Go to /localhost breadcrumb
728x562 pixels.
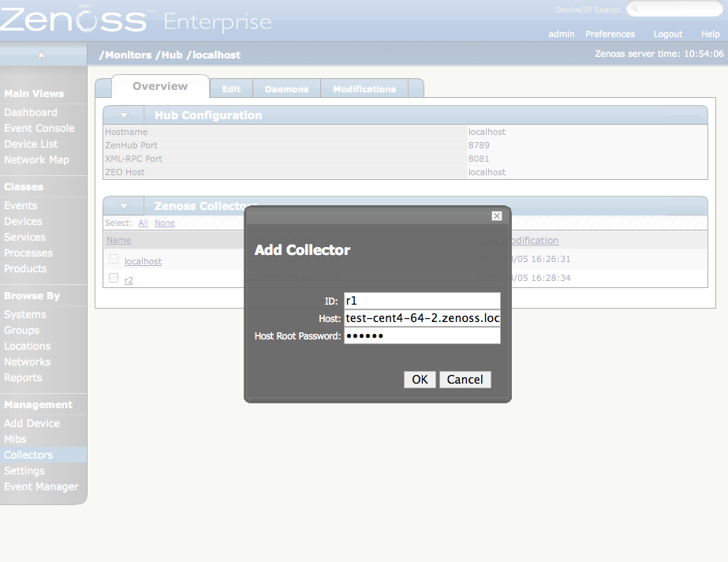click(214, 54)
